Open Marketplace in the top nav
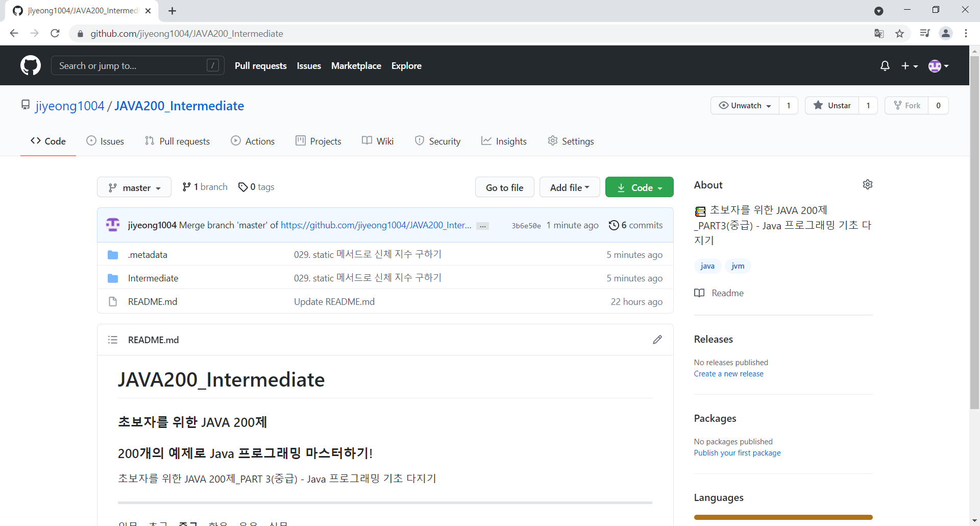Screen dimensions: 980x526 (x=356, y=66)
